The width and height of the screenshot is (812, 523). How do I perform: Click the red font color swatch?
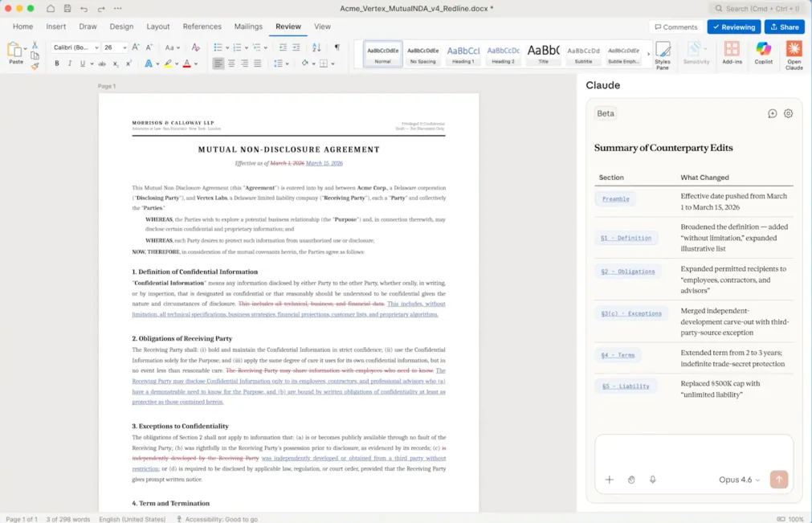(187, 63)
